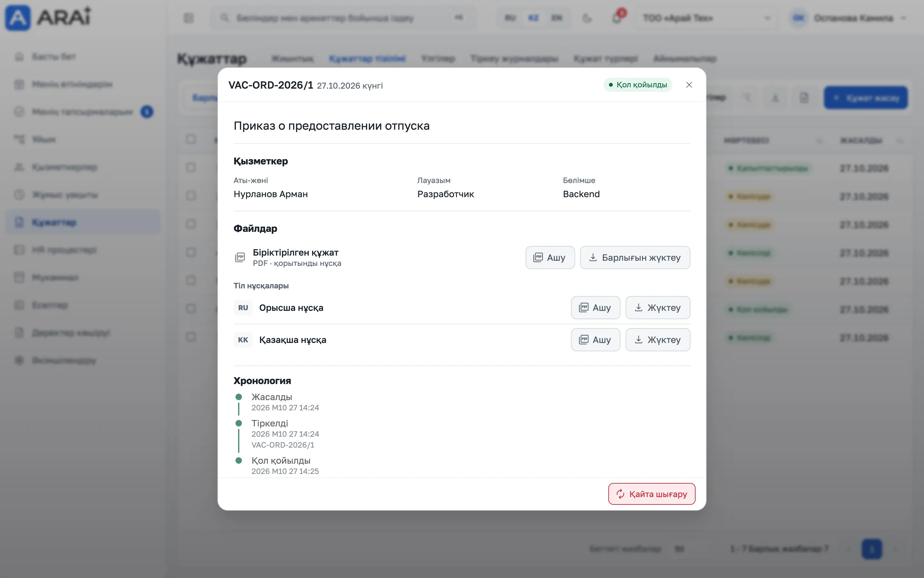Viewport: 924px width, 578px height.
Task: Switch interface language to KZ
Action: click(534, 18)
